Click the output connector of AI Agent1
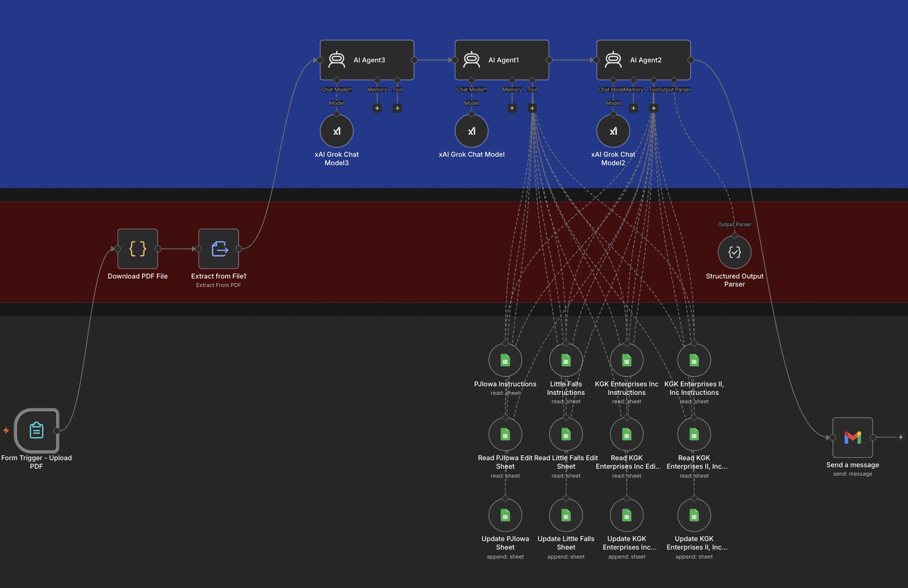Screen dimensions: 908x588 click(549, 60)
